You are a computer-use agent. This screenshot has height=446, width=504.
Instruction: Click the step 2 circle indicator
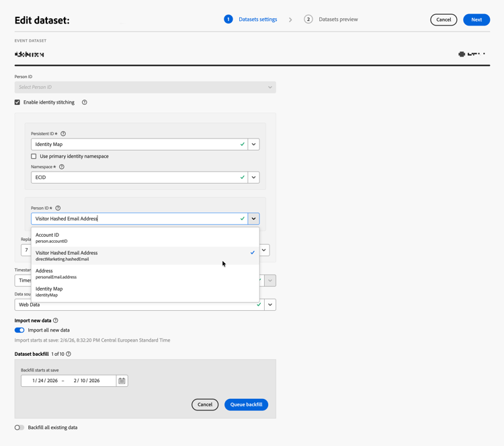click(x=308, y=20)
